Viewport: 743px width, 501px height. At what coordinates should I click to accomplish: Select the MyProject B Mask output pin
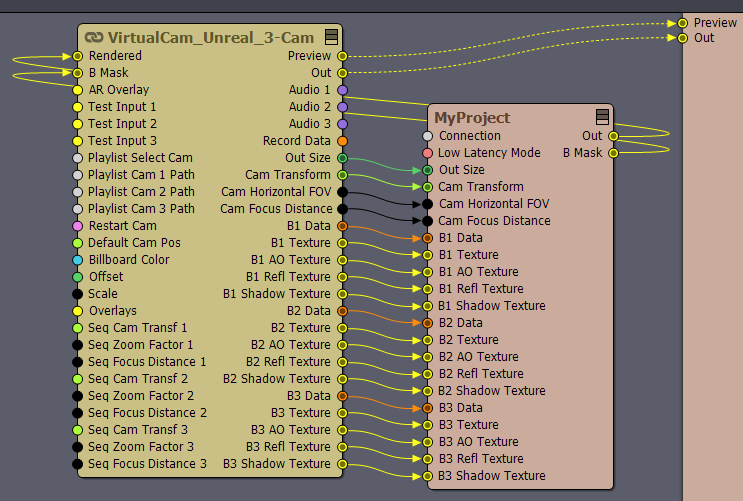pyautogui.click(x=613, y=153)
